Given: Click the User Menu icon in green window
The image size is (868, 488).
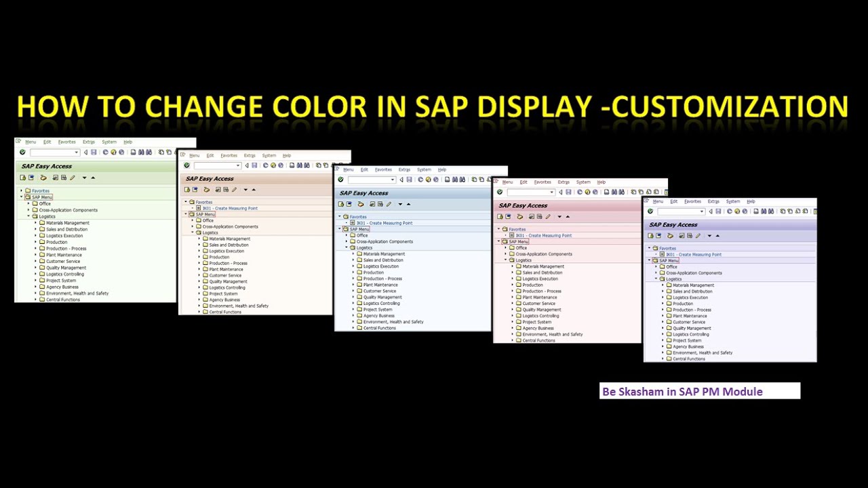Looking at the screenshot, I should pyautogui.click(x=23, y=178).
